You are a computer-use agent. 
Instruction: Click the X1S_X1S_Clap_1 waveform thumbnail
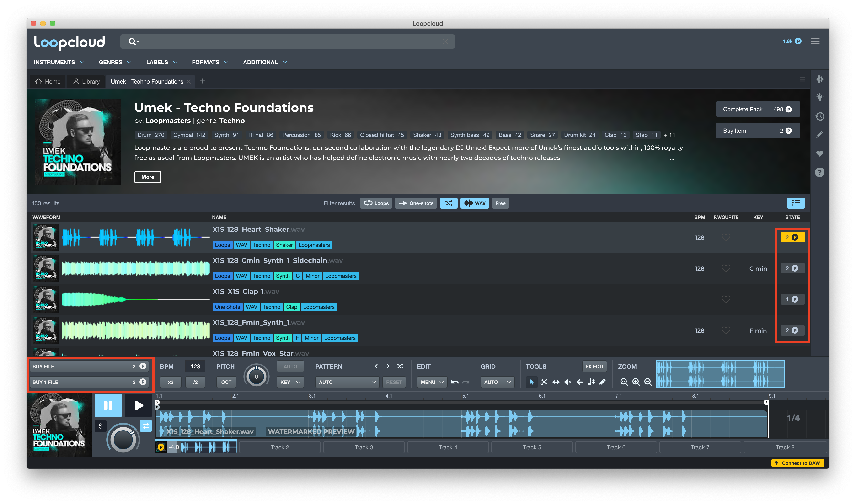click(x=136, y=299)
